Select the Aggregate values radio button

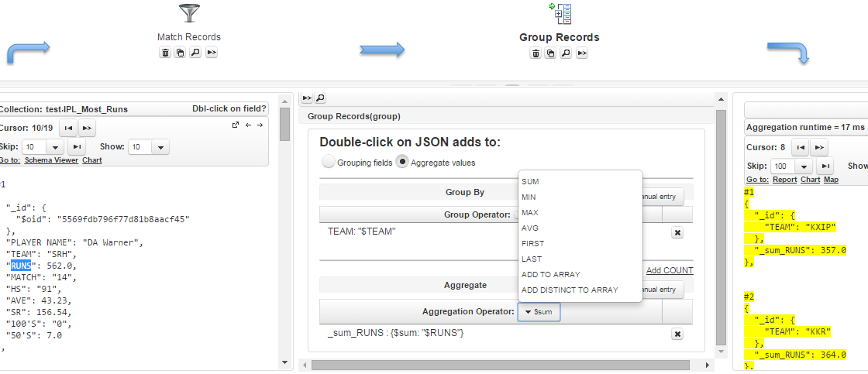coord(402,162)
